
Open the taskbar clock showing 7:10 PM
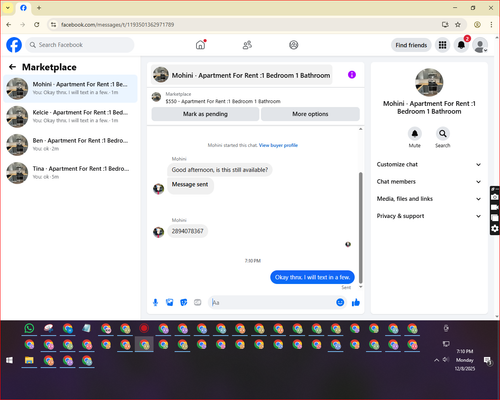coord(465,360)
